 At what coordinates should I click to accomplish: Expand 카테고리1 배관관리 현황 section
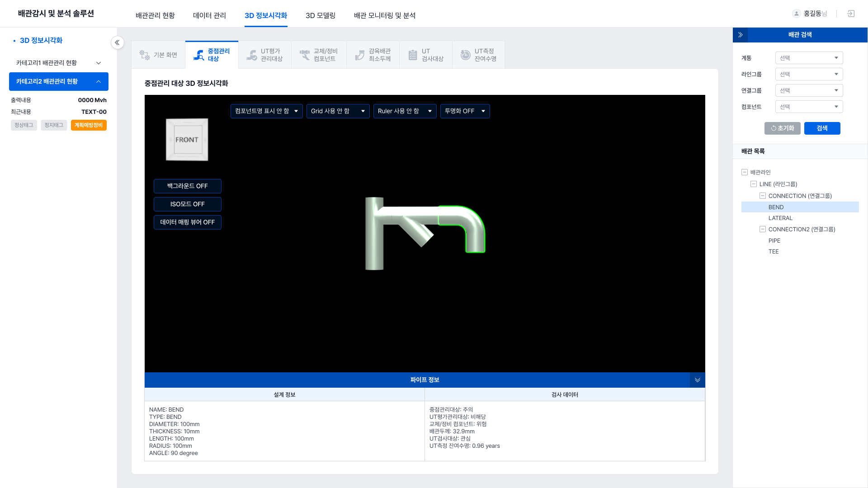pyautogui.click(x=59, y=63)
